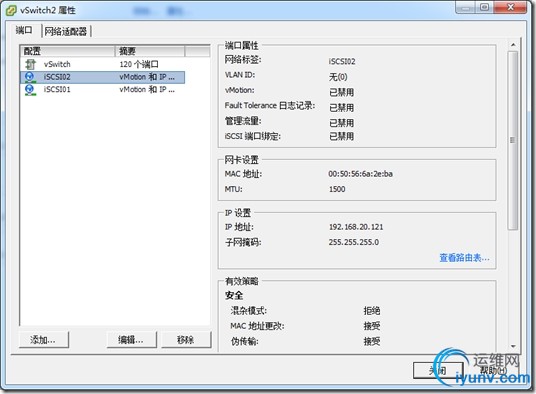Open the 网络适配器 tab
This screenshot has width=536, height=394.
(66, 31)
